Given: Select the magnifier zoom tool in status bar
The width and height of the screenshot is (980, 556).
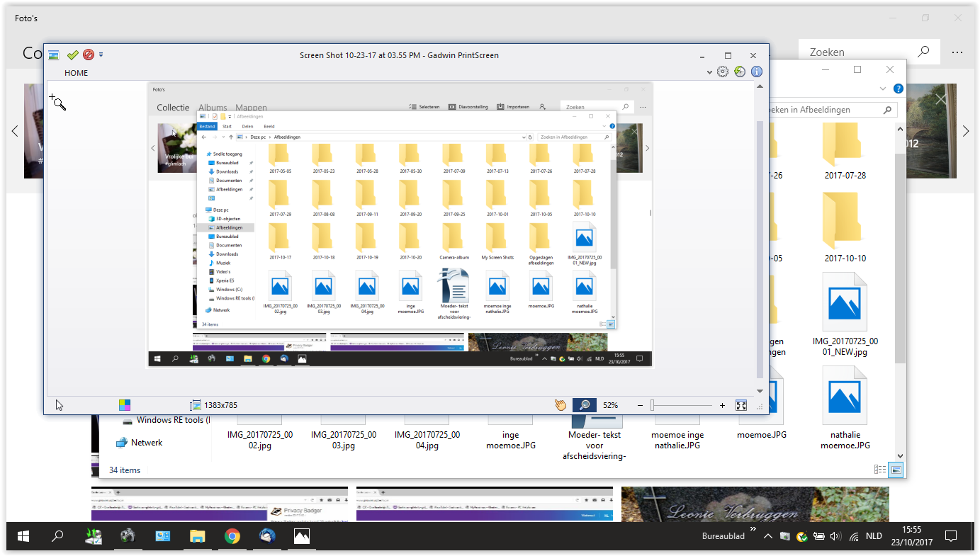Looking at the screenshot, I should point(585,405).
